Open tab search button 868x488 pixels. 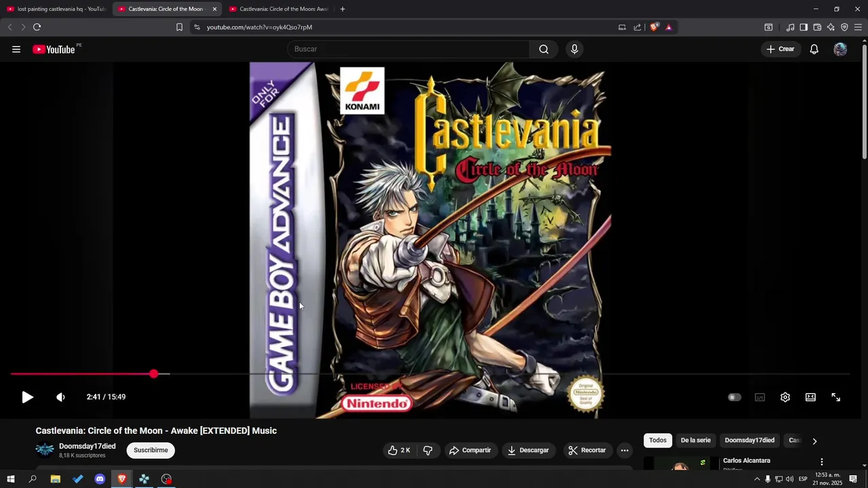tap(768, 27)
